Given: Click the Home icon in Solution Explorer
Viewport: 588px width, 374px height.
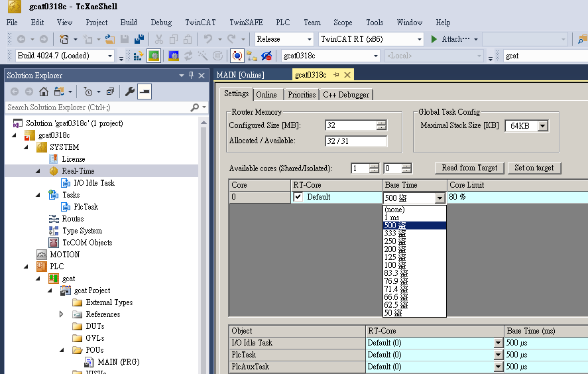Looking at the screenshot, I should pyautogui.click(x=44, y=92).
